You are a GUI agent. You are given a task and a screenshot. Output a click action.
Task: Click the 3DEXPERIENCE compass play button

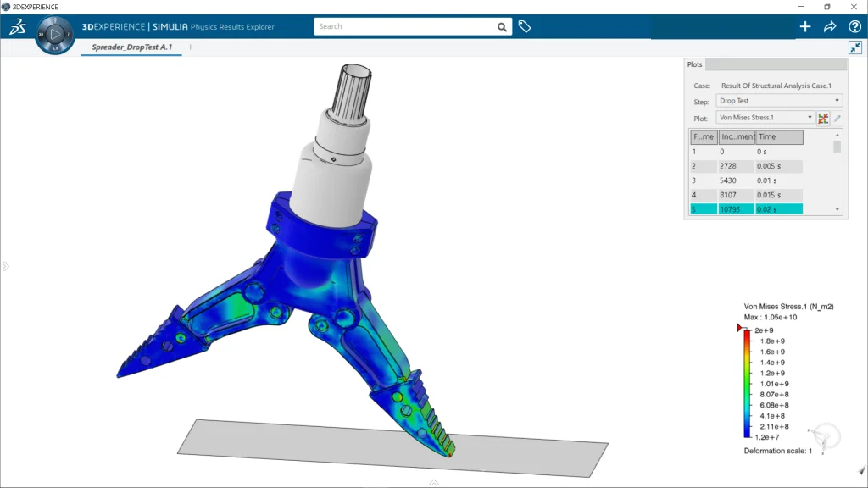(x=56, y=35)
